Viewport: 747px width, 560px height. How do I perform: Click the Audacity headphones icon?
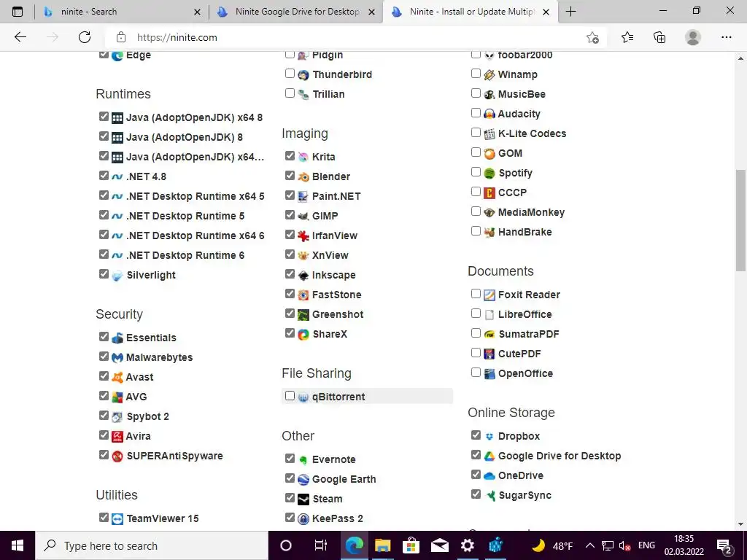pyautogui.click(x=489, y=114)
